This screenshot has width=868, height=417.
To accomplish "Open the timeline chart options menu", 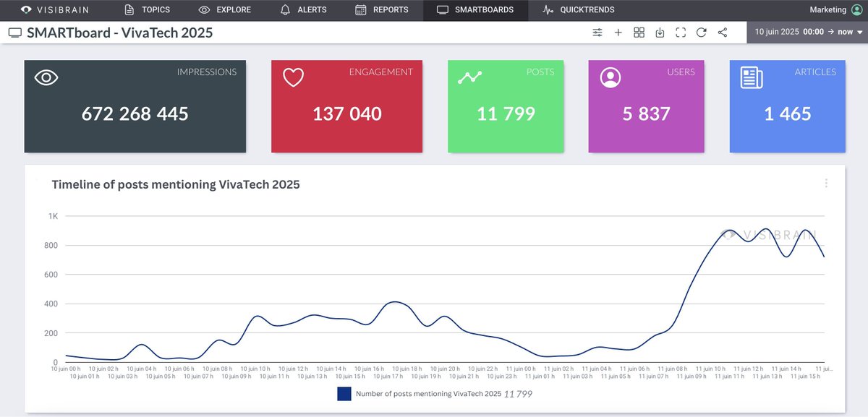I will 826,184.
